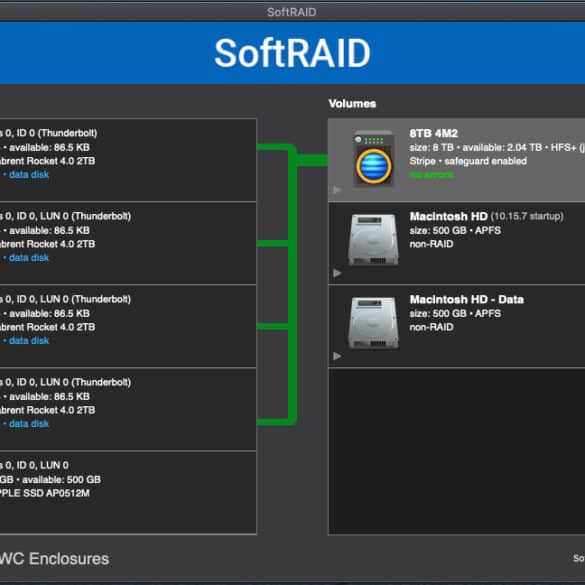Click the 10.15.7 startup label
Screen dimensions: 585x585
[527, 216]
